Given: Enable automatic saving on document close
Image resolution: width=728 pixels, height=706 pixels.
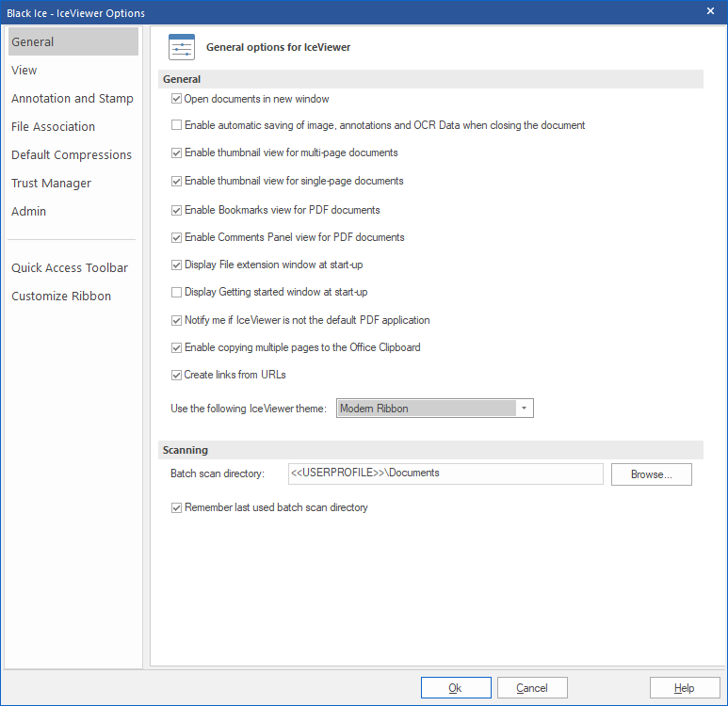Looking at the screenshot, I should [x=176, y=125].
